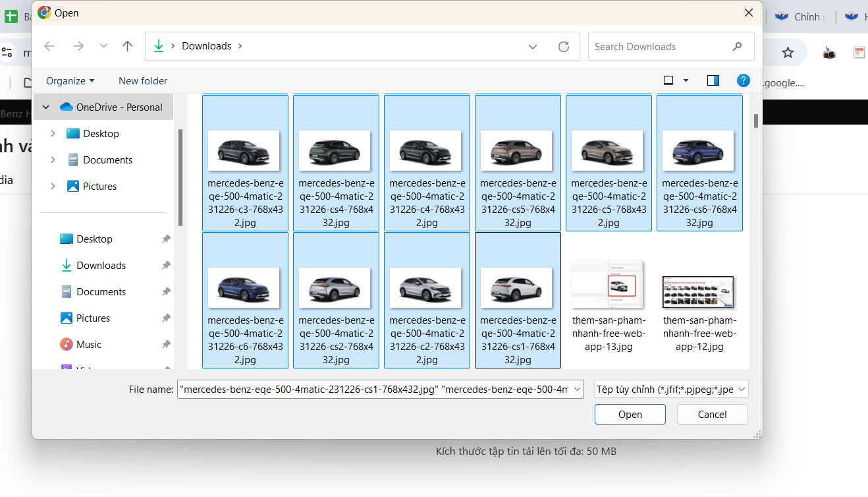The image size is (868, 497).
Task: Go back using the back arrow
Action: 49,46
